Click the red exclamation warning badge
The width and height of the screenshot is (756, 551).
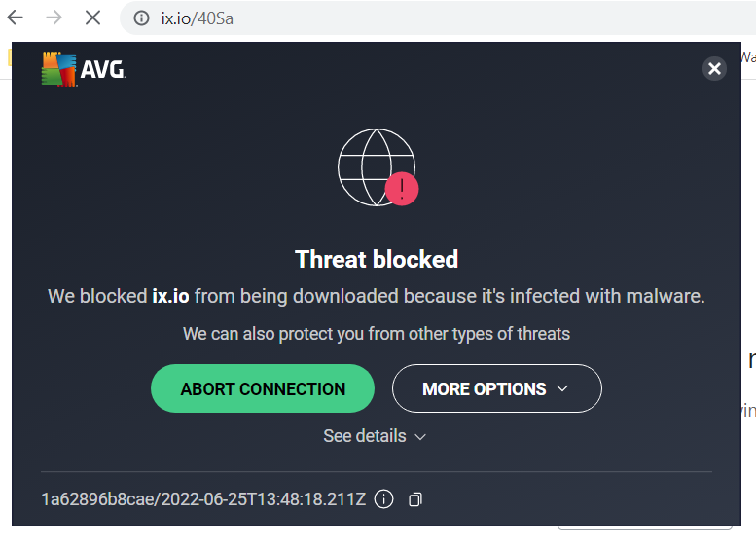tap(402, 188)
